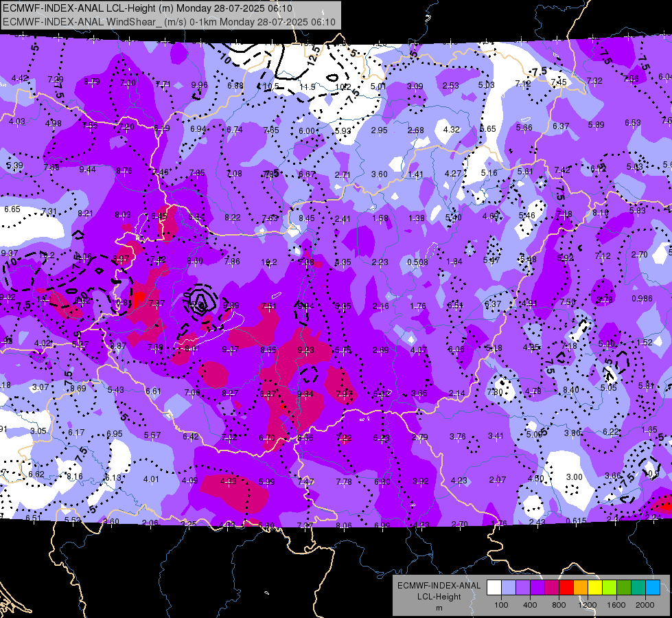Click the grid value 8.79
672x618 pixels.
[x=92, y=82]
